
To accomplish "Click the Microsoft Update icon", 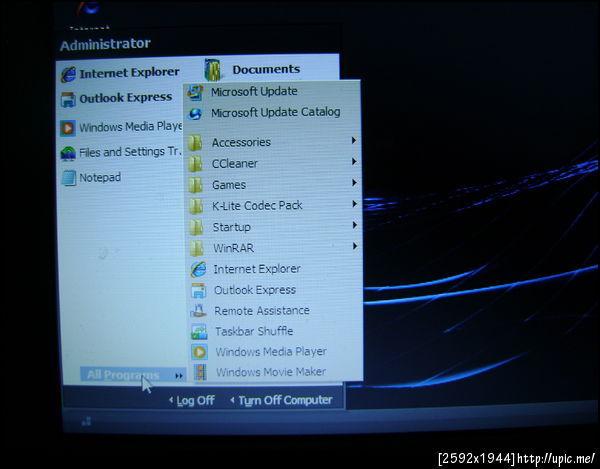I will coord(195,93).
